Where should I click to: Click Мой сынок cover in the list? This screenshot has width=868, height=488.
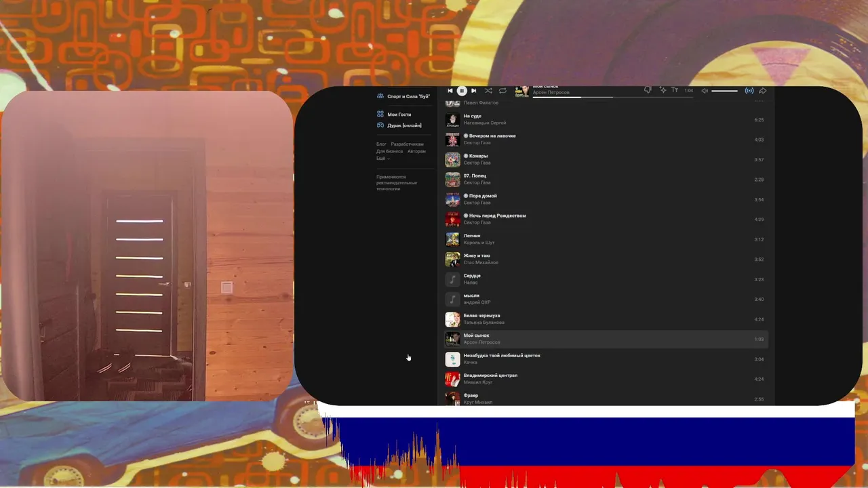(452, 339)
